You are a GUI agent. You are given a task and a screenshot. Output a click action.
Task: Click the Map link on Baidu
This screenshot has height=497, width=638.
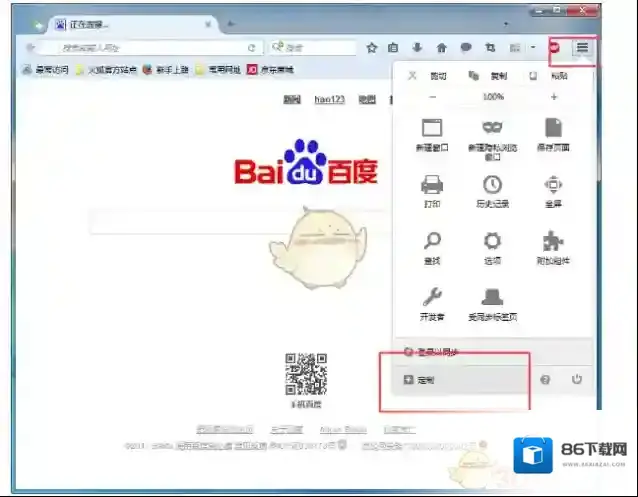[367, 99]
